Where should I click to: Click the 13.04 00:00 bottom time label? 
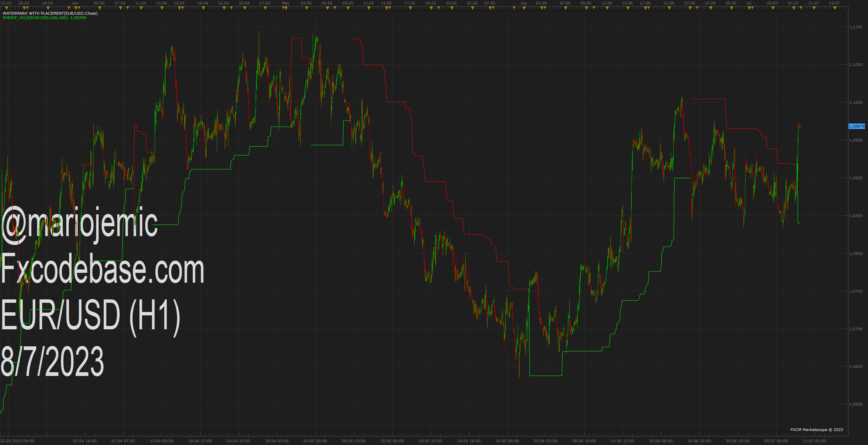tap(162, 441)
